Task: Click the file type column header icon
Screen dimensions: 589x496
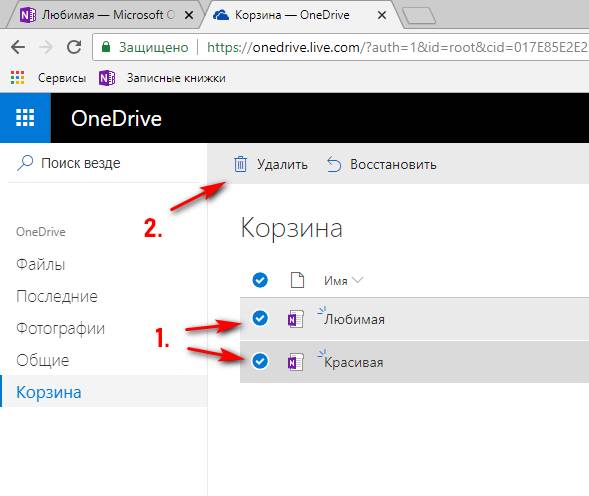Action: coord(297,280)
